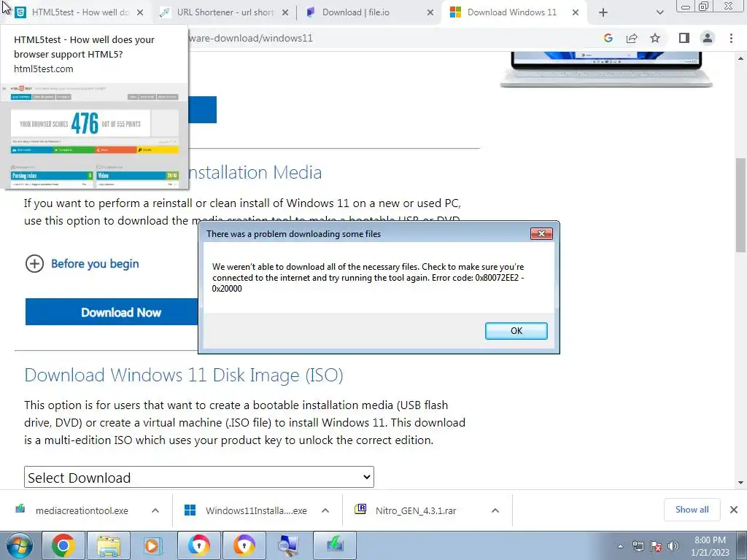Open the media player taskbar icon
The image size is (747, 560).
coord(153,545)
